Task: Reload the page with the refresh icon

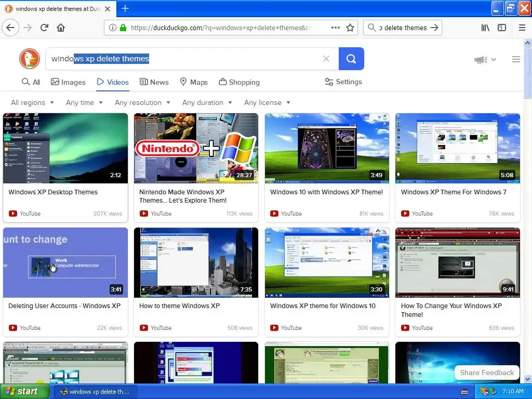Action: (44, 28)
